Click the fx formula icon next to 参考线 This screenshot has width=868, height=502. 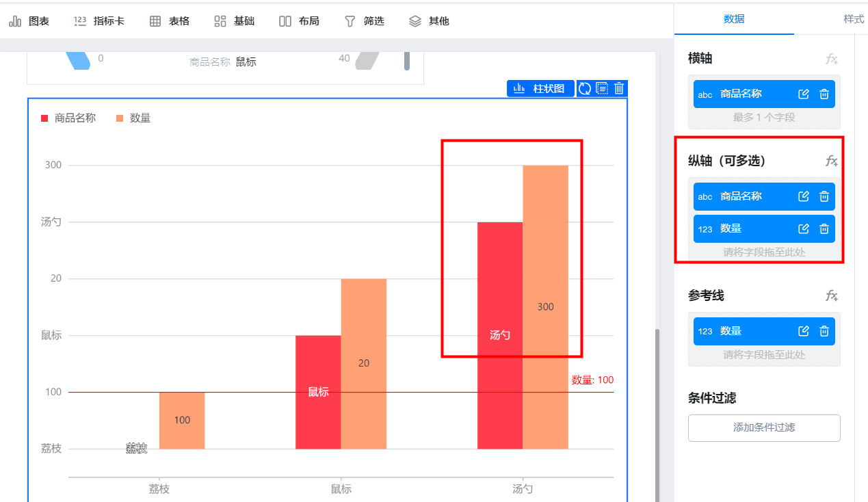tap(832, 295)
